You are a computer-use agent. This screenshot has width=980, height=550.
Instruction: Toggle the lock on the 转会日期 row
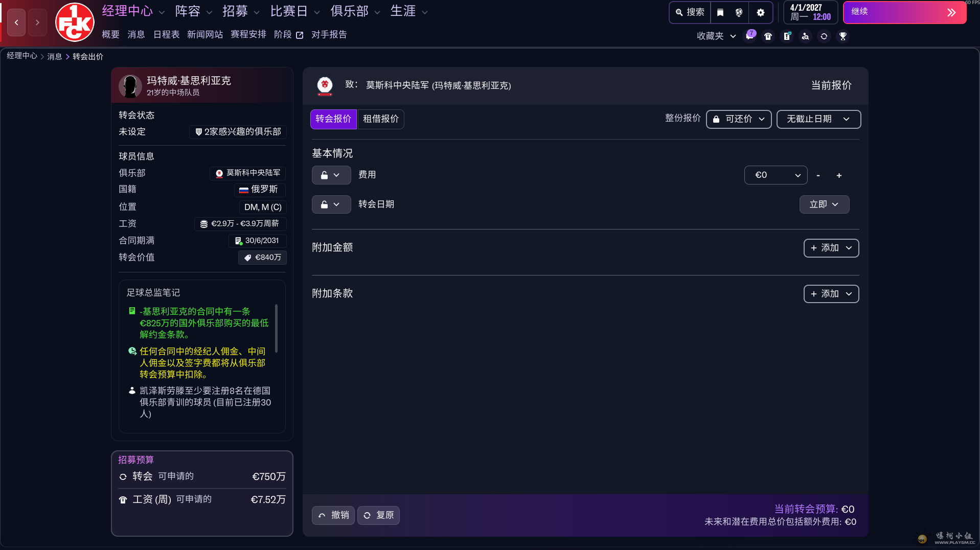[x=331, y=204]
